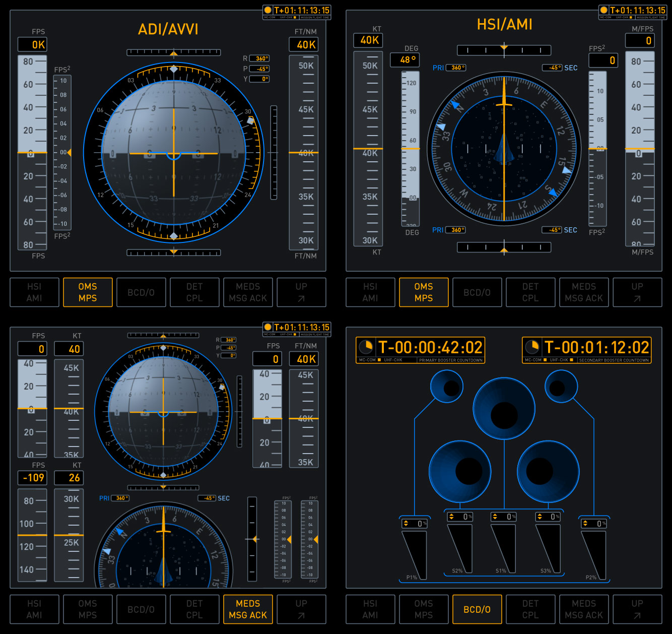The width and height of the screenshot is (672, 634).
Task: Open DET CPL below the HSI/AMI panel
Action: (x=530, y=292)
